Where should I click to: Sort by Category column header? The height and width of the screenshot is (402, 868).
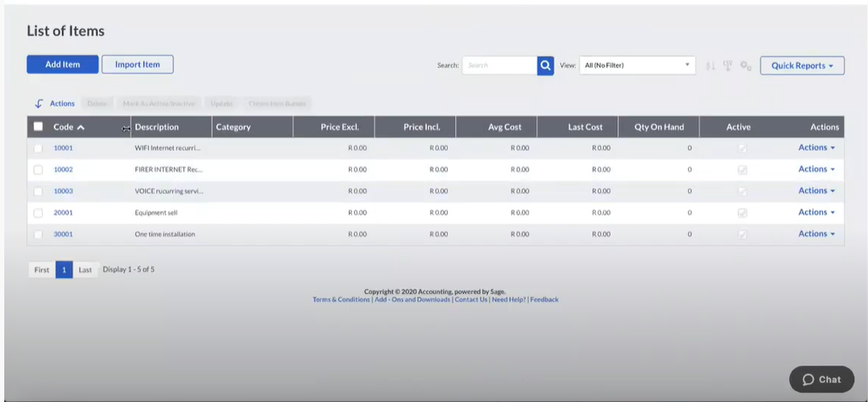[x=233, y=127]
